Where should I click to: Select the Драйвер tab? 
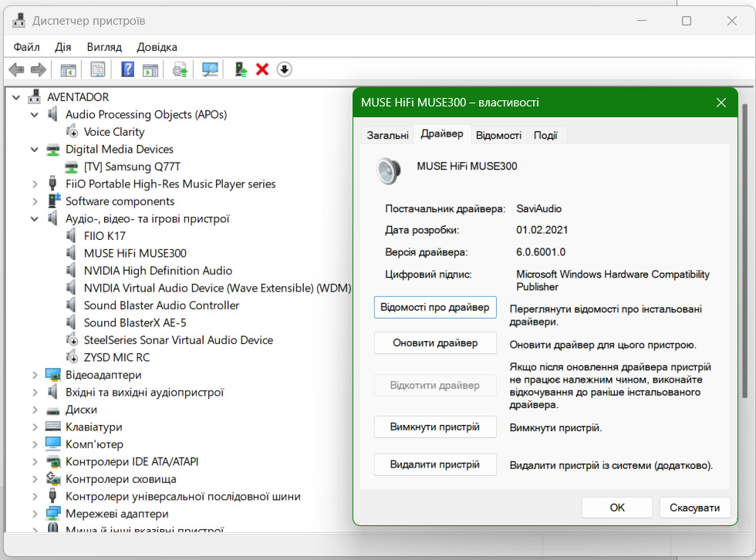click(442, 134)
